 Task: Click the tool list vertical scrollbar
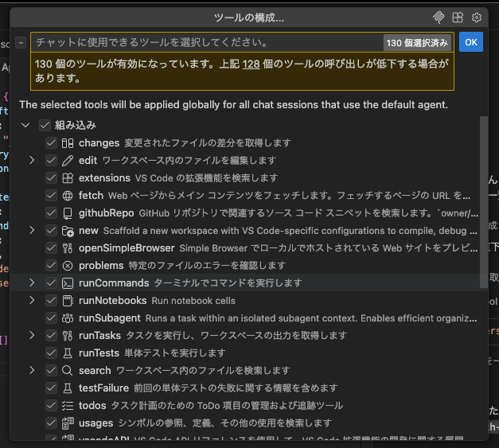point(483,202)
